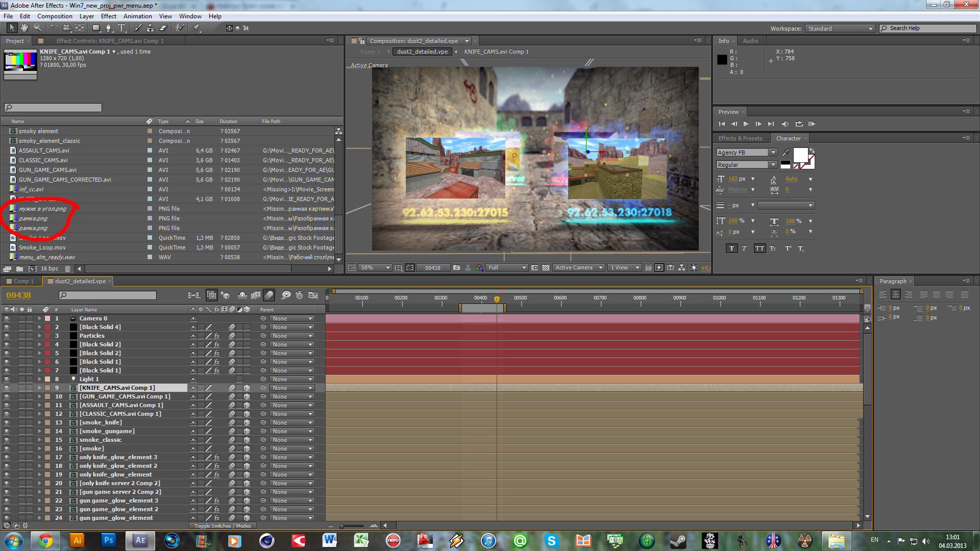Open the Full resolution dropdown
This screenshot has height=551, width=980.
[507, 268]
